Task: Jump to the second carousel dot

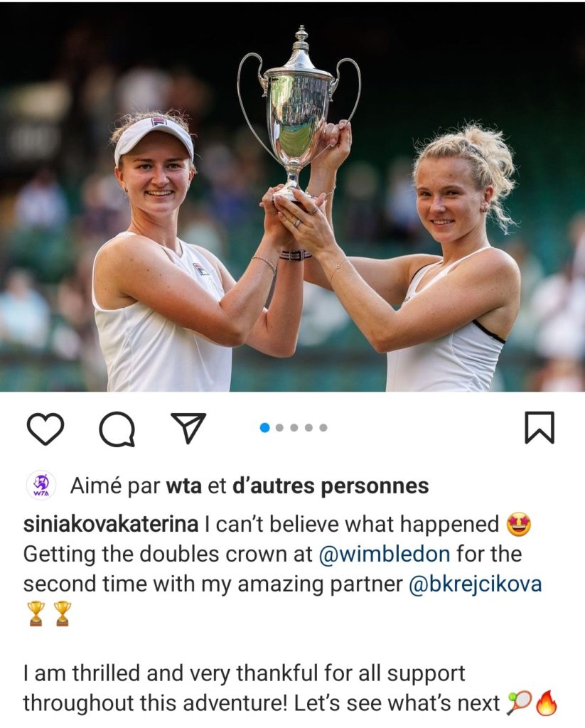Action: coord(279,427)
